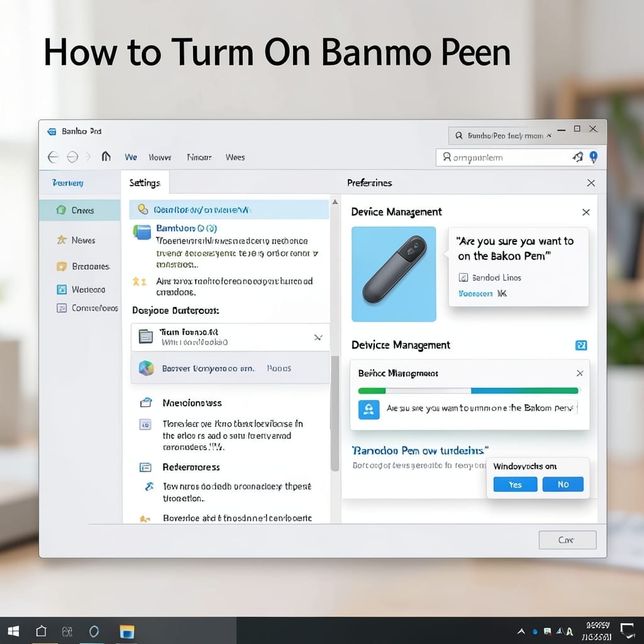
Task: Close the Preferrines panel
Action: [591, 183]
